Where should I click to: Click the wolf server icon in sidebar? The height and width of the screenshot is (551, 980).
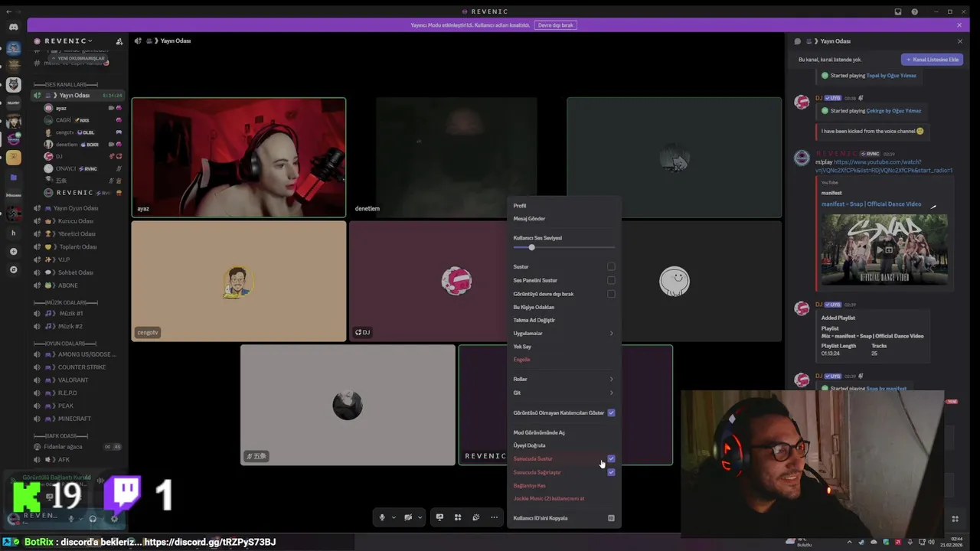pos(13,84)
